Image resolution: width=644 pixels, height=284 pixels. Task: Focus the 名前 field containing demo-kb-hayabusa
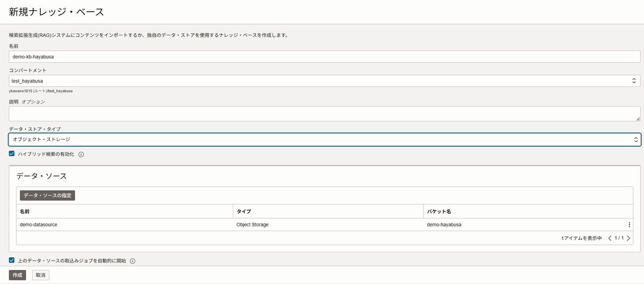click(x=325, y=57)
